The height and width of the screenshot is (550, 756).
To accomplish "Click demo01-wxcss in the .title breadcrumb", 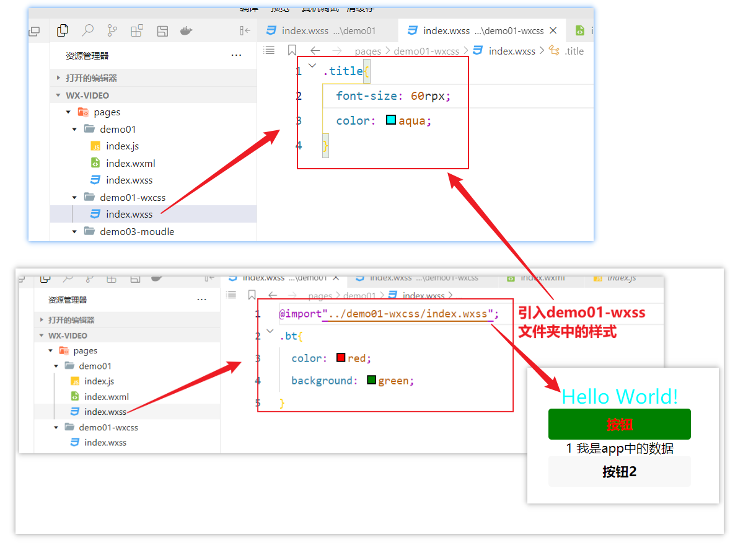I will [x=426, y=51].
